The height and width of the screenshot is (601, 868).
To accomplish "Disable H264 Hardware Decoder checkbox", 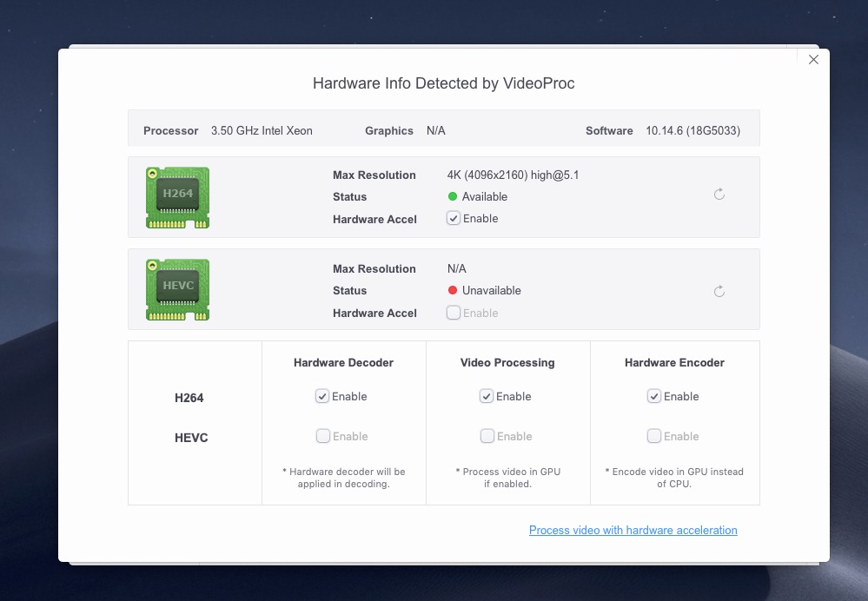I will click(322, 396).
